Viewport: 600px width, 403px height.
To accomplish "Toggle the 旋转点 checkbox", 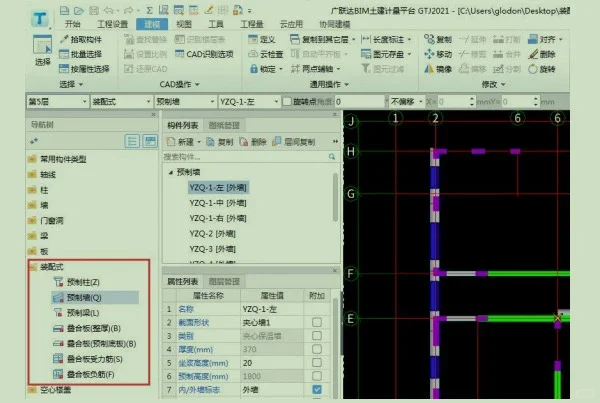I will (x=287, y=101).
